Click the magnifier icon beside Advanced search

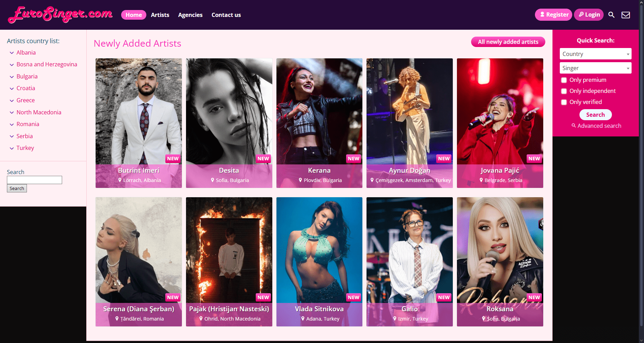pyautogui.click(x=574, y=125)
